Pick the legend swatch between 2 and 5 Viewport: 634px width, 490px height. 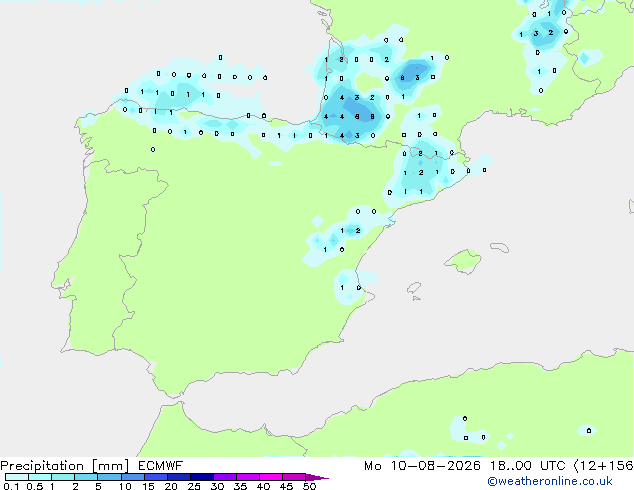coord(86,477)
